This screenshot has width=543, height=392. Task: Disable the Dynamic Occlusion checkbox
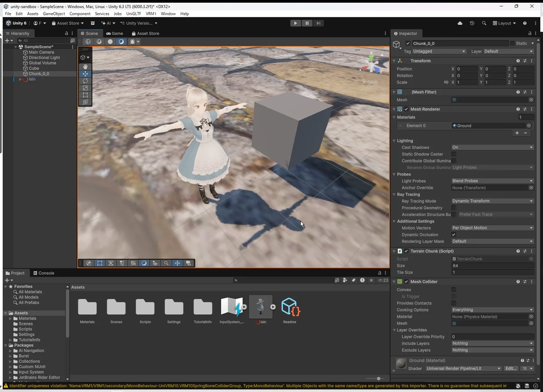pos(453,235)
